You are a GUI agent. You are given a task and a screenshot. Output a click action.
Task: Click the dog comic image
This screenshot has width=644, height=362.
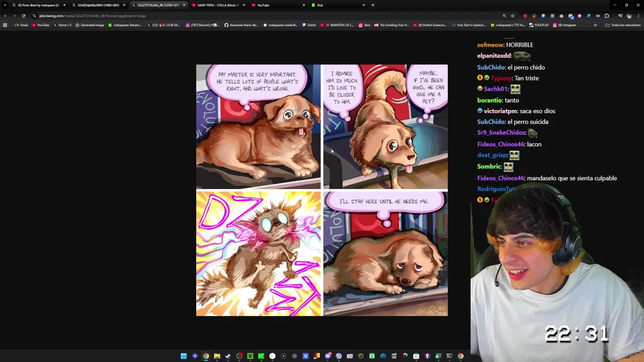[322, 190]
